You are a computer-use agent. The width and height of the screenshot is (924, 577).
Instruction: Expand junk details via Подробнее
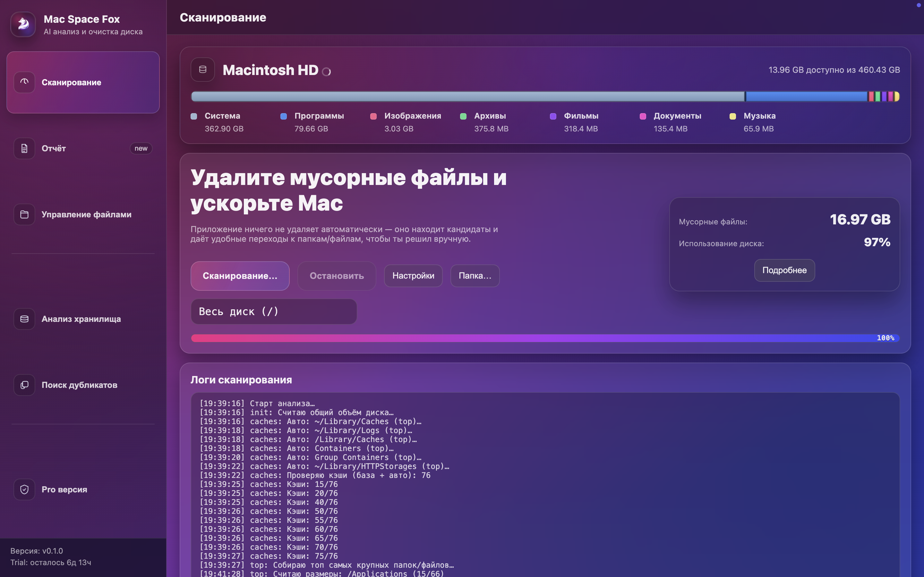click(784, 270)
